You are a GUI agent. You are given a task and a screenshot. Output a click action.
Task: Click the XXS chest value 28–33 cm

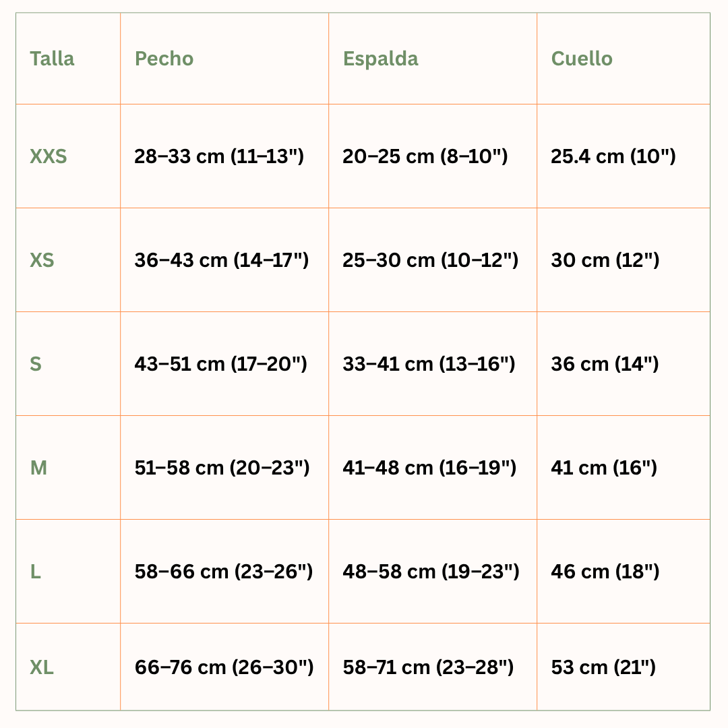[219, 157]
